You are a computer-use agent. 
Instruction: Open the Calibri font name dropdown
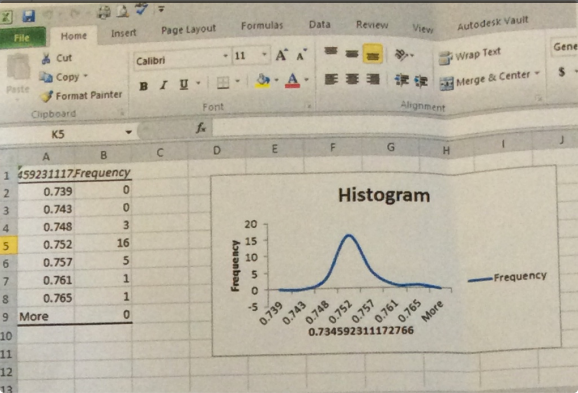pyautogui.click(x=225, y=56)
